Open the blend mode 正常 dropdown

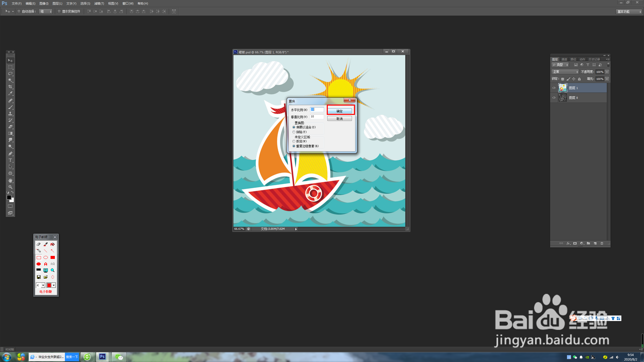click(565, 72)
